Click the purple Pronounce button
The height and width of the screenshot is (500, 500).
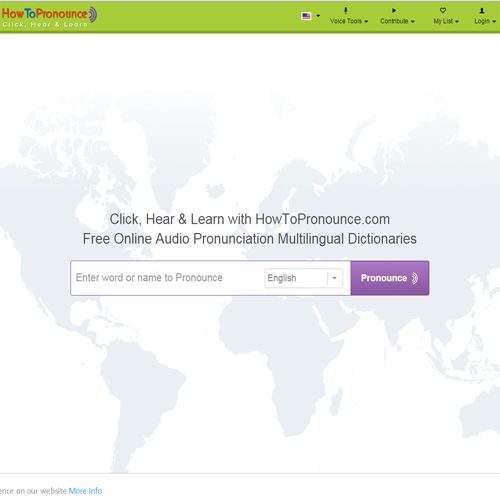(x=390, y=278)
